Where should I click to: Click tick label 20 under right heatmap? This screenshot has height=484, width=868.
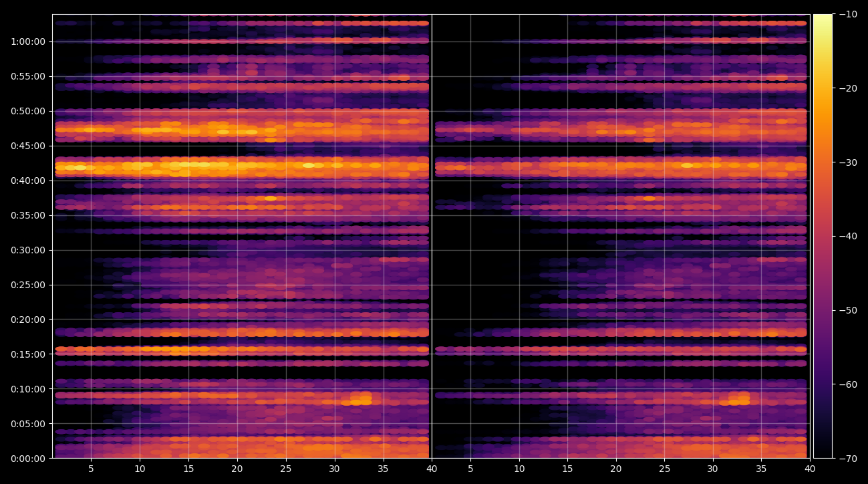point(616,469)
